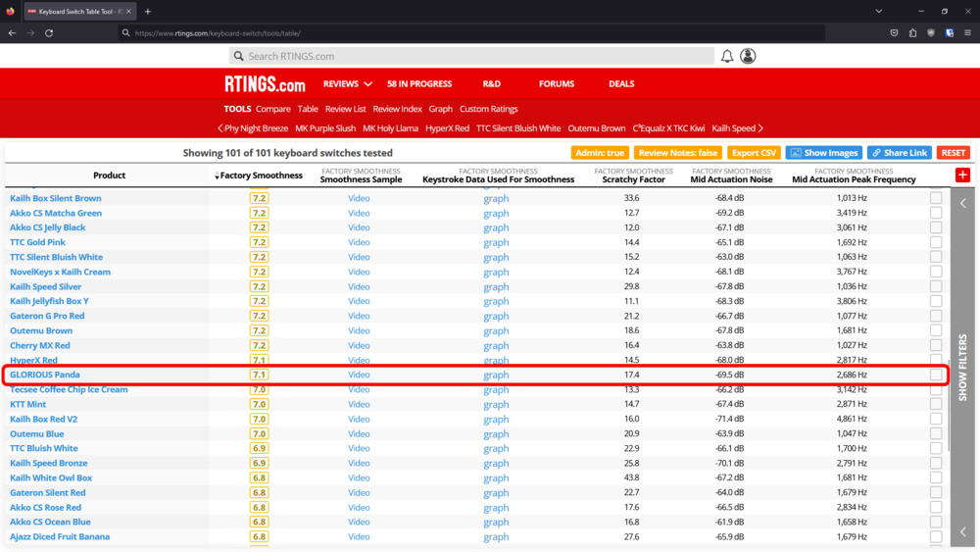This screenshot has height=552, width=980.
Task: Open the browser extensions puzzle icon
Action: click(x=912, y=32)
